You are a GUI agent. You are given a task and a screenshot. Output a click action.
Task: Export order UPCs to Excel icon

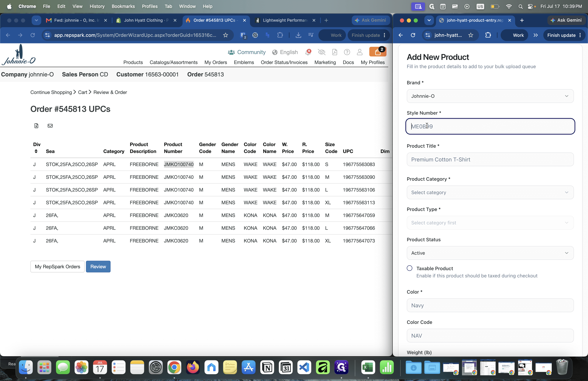point(36,126)
